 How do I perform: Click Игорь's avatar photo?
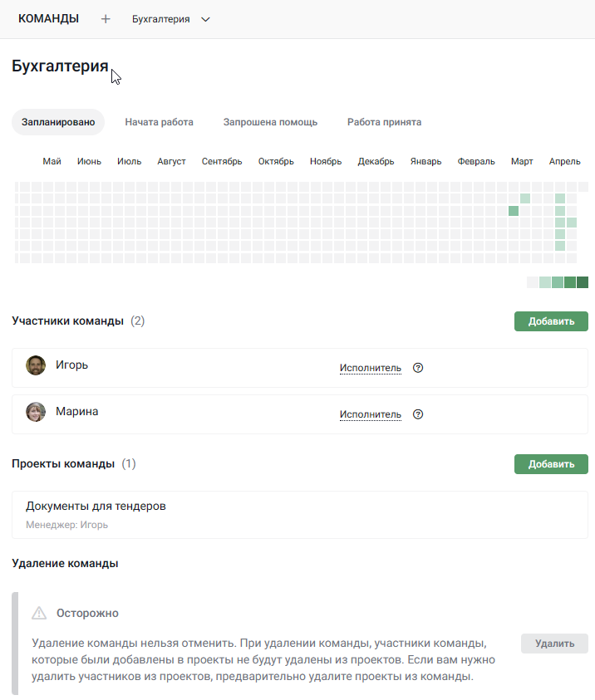tap(36, 365)
